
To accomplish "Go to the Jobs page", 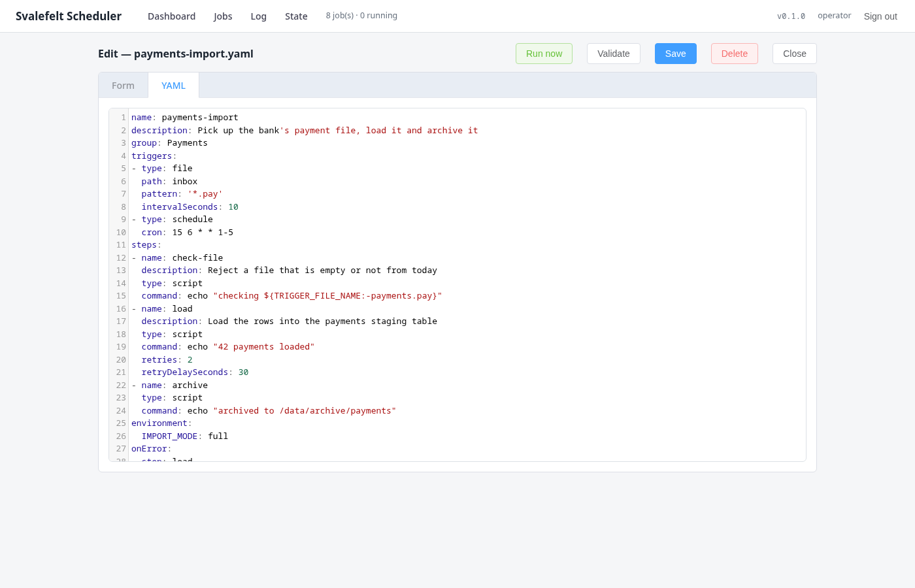I will point(223,16).
